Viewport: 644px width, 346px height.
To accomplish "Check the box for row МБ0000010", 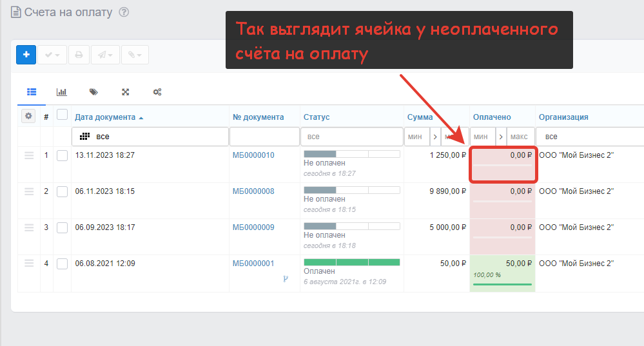I will (x=62, y=155).
